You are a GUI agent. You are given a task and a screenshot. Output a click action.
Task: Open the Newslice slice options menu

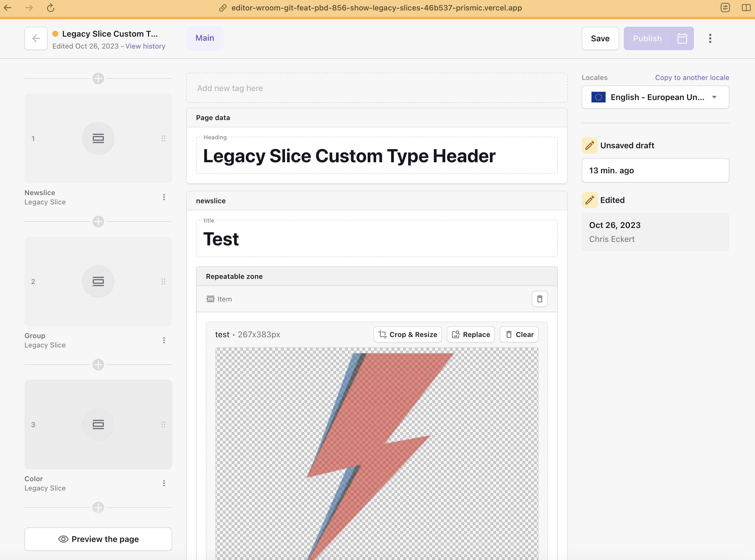click(164, 197)
